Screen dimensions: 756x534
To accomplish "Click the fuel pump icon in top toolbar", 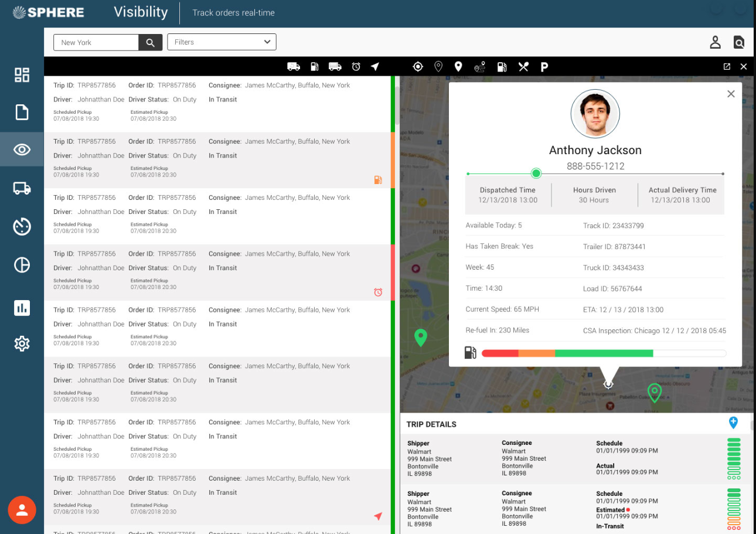I will 315,66.
